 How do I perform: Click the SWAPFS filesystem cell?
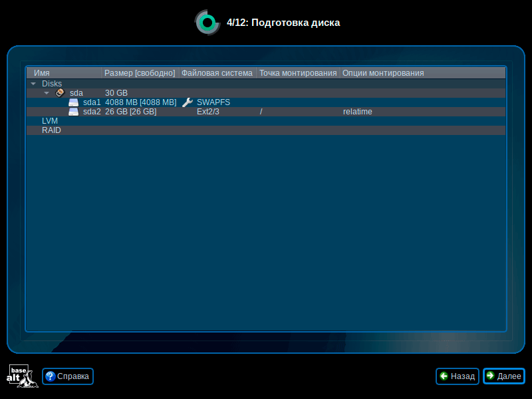(213, 102)
